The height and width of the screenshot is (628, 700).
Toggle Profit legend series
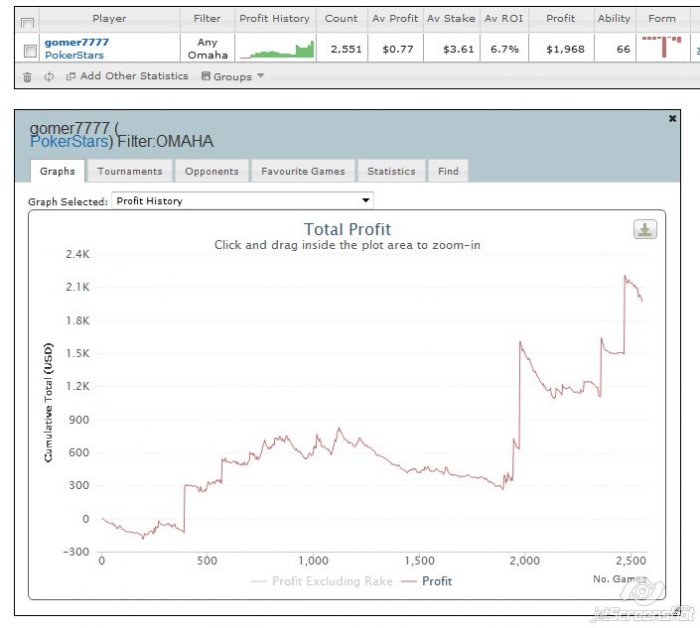[x=427, y=581]
